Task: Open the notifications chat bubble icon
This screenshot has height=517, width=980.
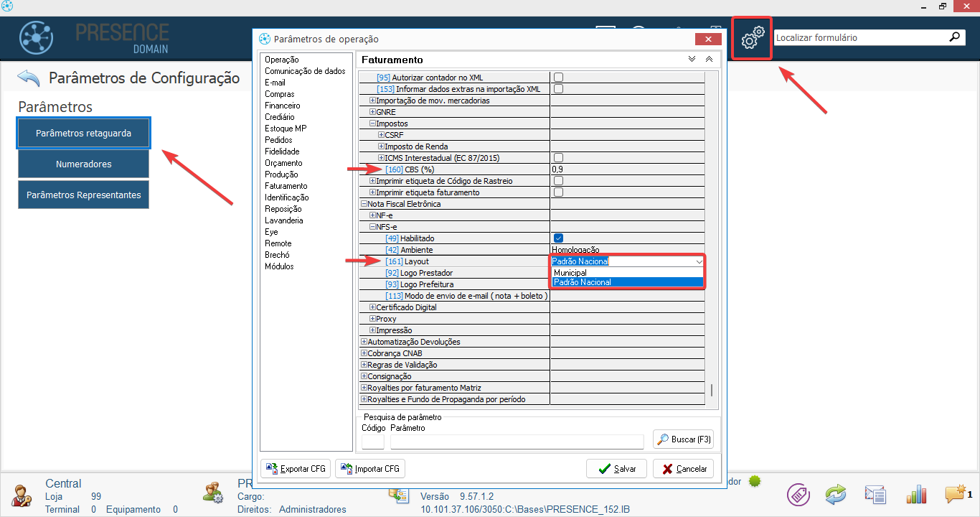Action: tap(955, 494)
